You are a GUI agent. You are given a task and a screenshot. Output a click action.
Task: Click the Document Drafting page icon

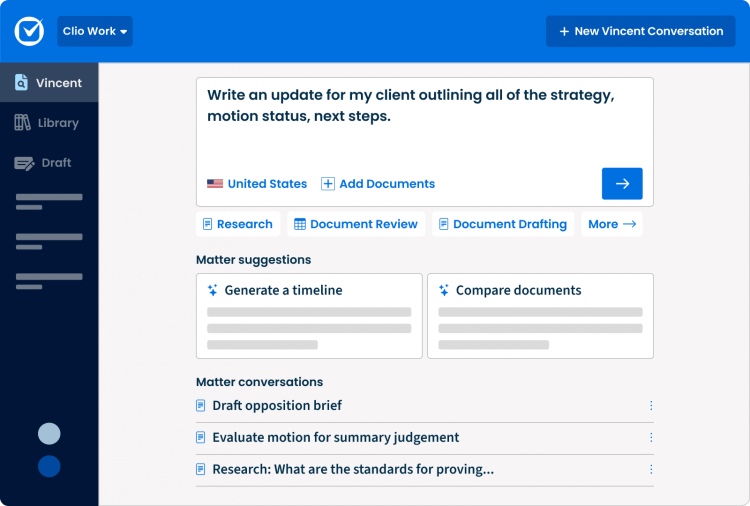pyautogui.click(x=444, y=224)
